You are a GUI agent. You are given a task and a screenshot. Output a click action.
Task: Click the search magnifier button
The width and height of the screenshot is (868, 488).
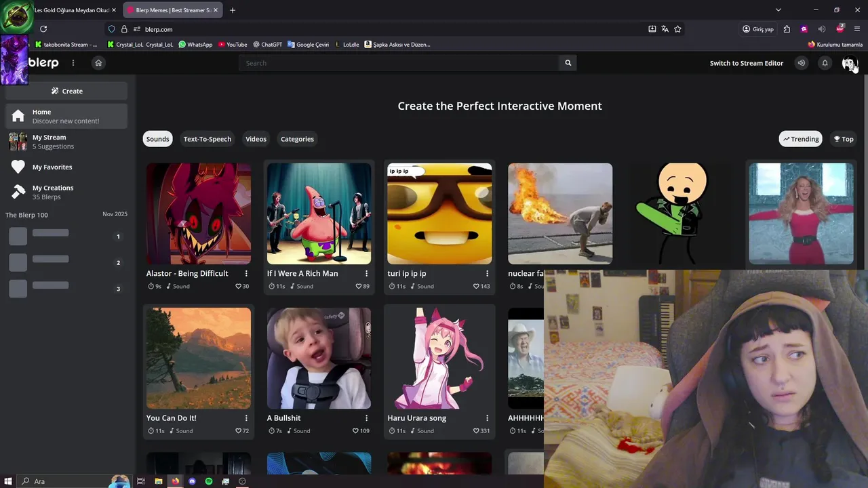click(568, 63)
